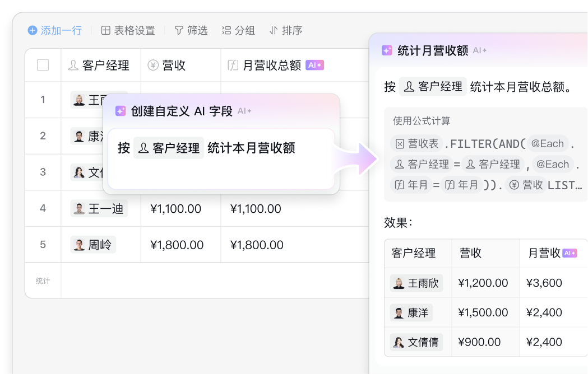Toggle the select-all checkbox in header
Screen dimensions: 588x374
[x=43, y=66]
